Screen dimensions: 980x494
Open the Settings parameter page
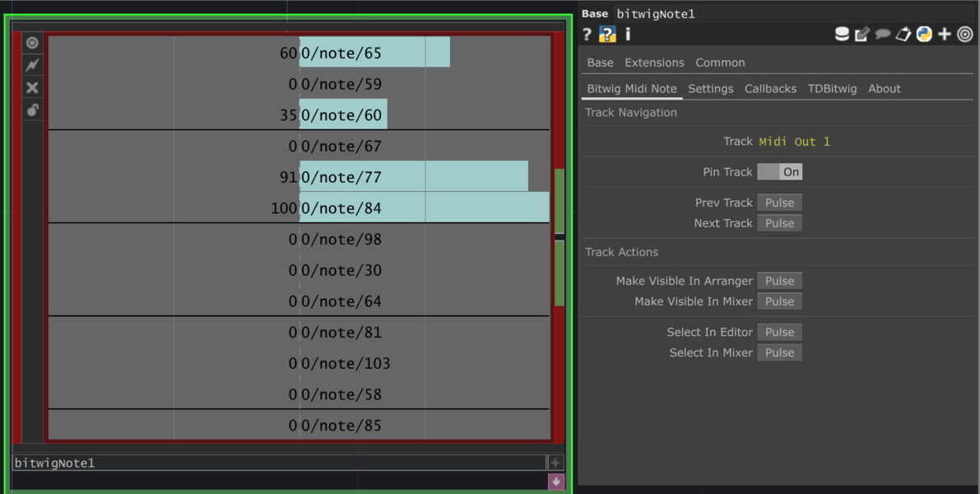(x=710, y=89)
